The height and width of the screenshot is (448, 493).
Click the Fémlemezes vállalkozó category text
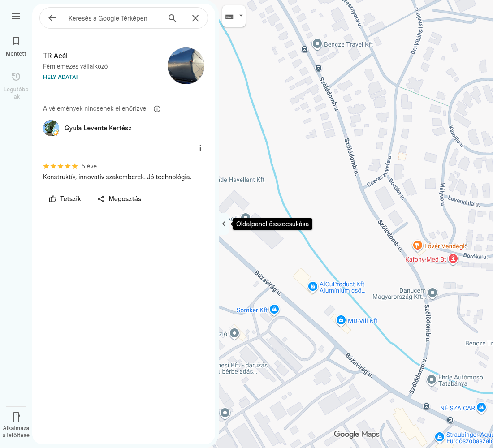coord(75,66)
